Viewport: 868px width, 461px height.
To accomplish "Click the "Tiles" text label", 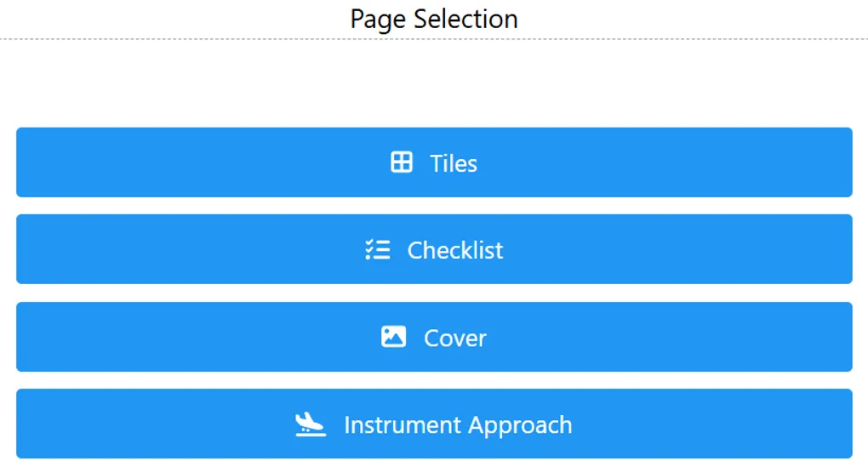I will tap(454, 163).
